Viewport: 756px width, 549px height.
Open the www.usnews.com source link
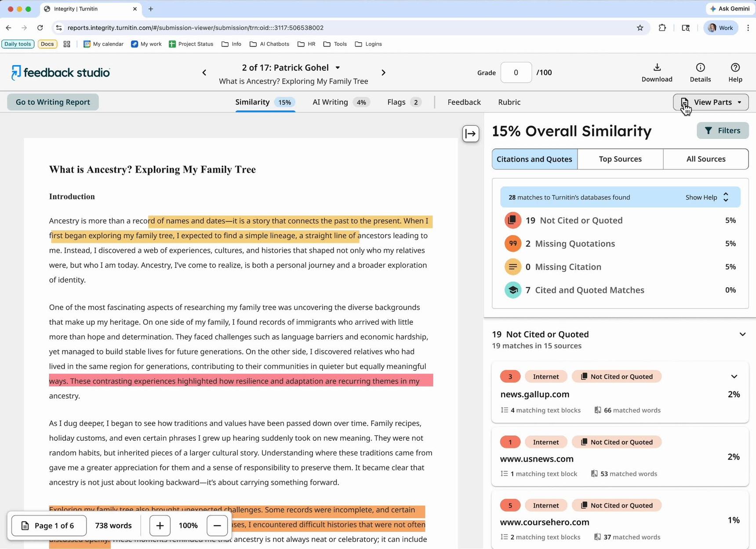click(537, 459)
